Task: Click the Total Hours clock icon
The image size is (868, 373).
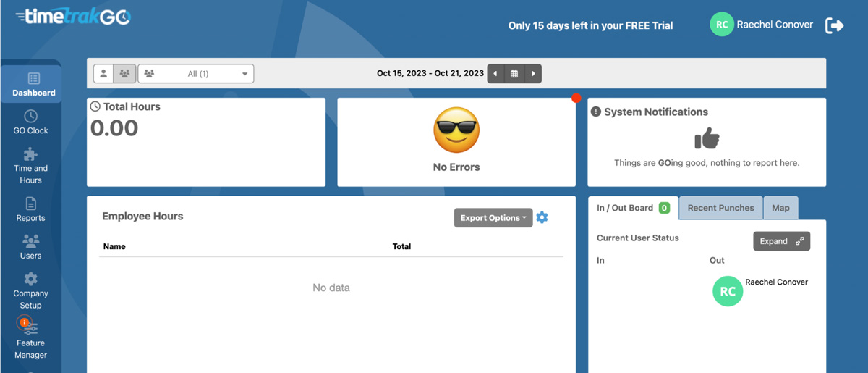Action: pos(95,106)
